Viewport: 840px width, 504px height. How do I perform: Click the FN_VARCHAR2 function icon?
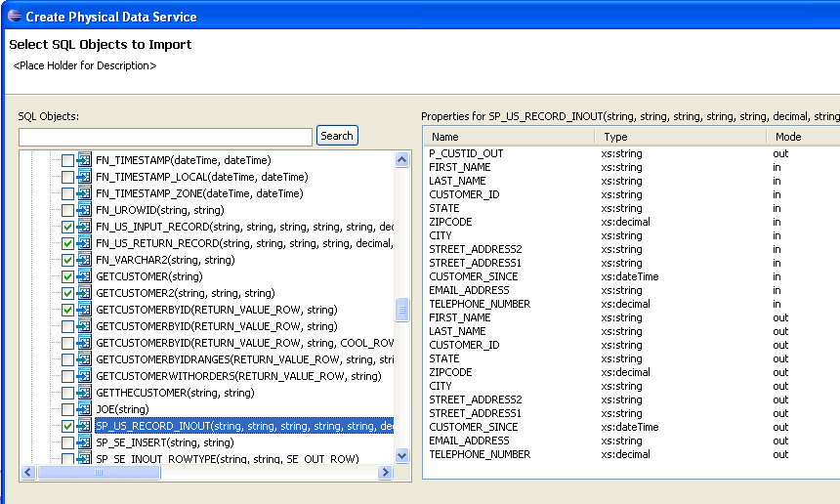(x=84, y=260)
